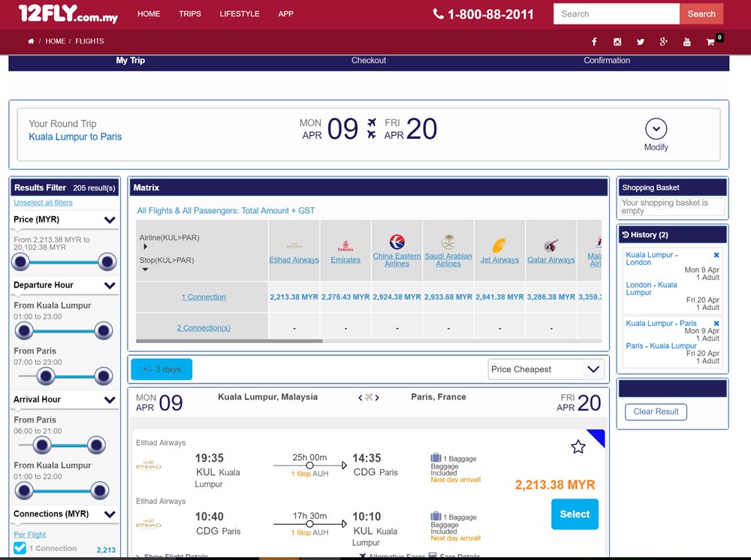The image size is (751, 560).
Task: Click the Qatar Airways 3,286.38 MYR price
Action: click(x=550, y=297)
